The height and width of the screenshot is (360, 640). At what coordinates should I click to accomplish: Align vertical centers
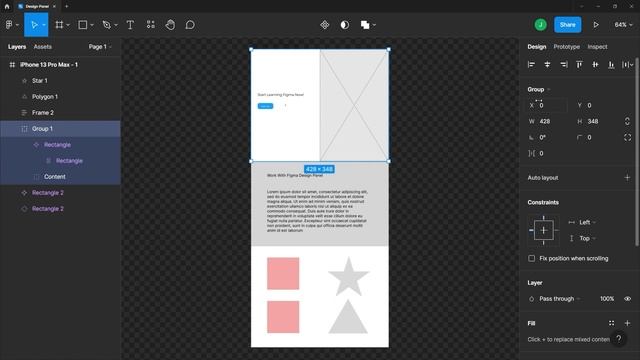pyautogui.click(x=596, y=64)
